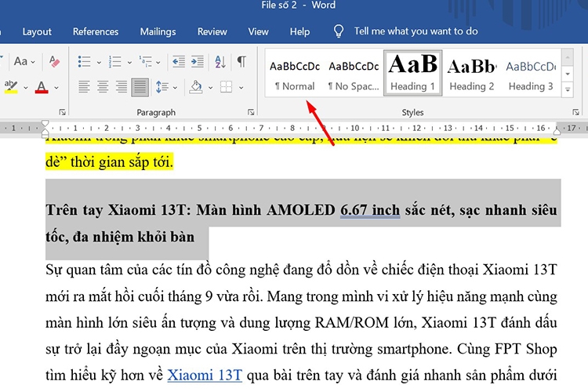Open the View tab
The width and height of the screenshot is (588, 392).
pyautogui.click(x=259, y=31)
